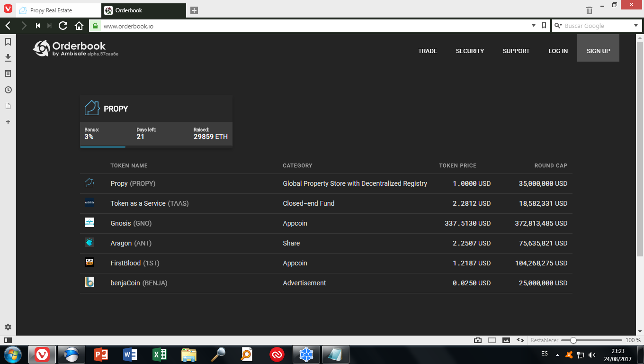Click the Gnosis token logo
This screenshot has width=644, height=364.
[89, 223]
